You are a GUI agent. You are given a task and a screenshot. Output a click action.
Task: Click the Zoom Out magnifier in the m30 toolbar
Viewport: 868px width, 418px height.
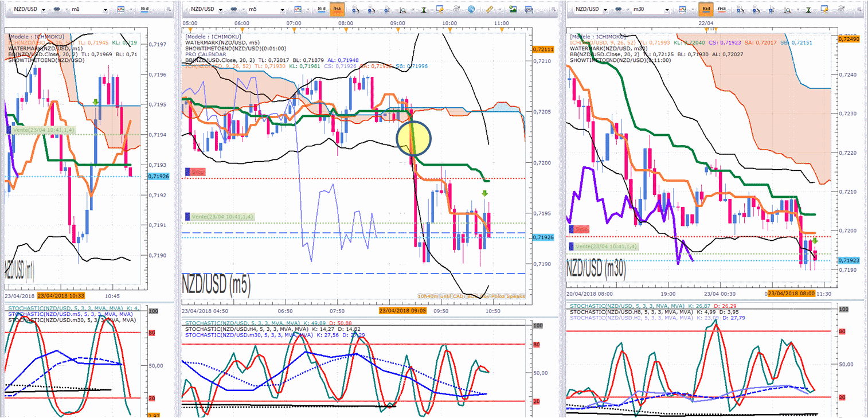(x=756, y=9)
